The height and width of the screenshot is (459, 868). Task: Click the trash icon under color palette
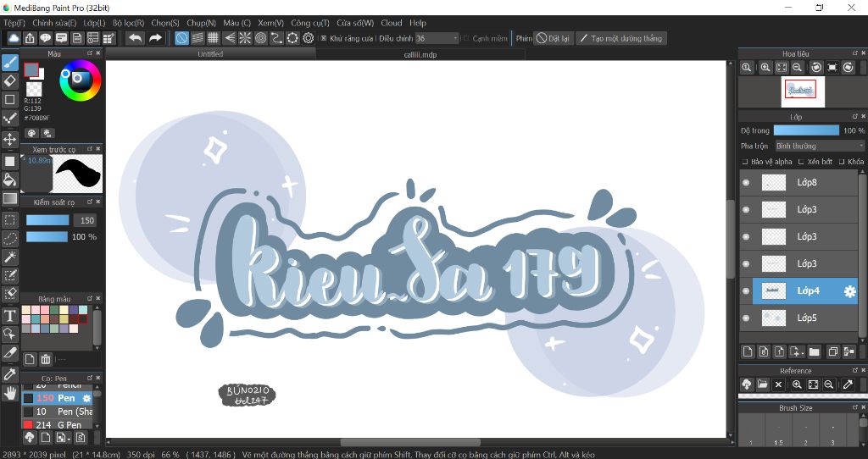click(x=46, y=359)
